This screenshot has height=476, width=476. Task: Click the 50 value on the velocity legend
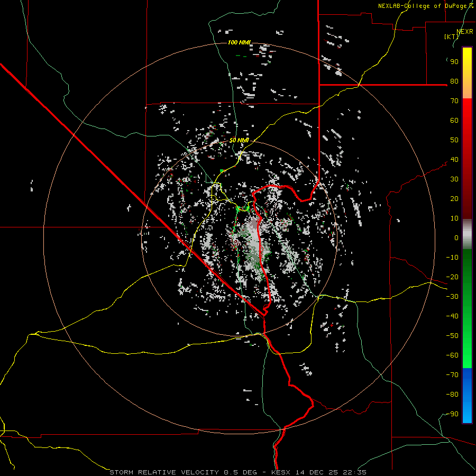click(x=454, y=140)
